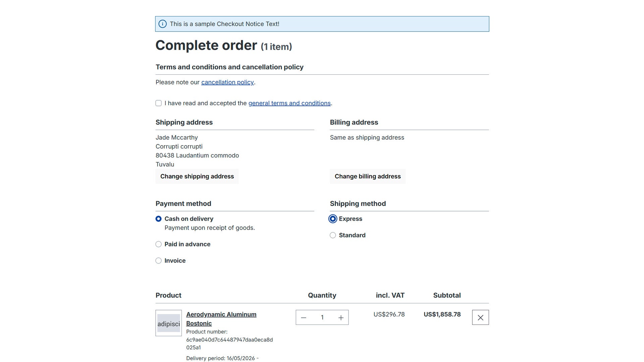Choose Paid in advance payment option

(159, 244)
